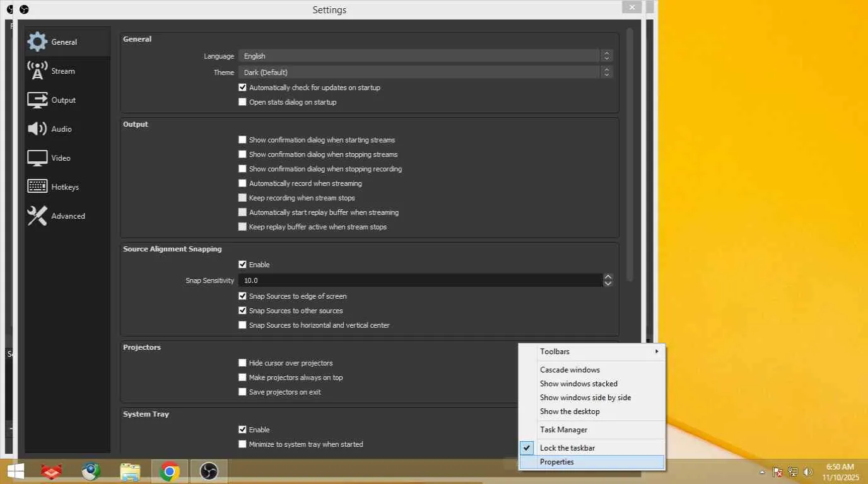The height and width of the screenshot is (484, 868).
Task: Uncheck Snap Sources to other sources
Action: click(242, 311)
